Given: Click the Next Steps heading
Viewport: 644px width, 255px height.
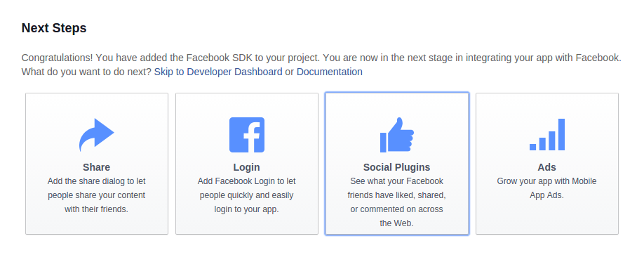Looking at the screenshot, I should click(54, 28).
